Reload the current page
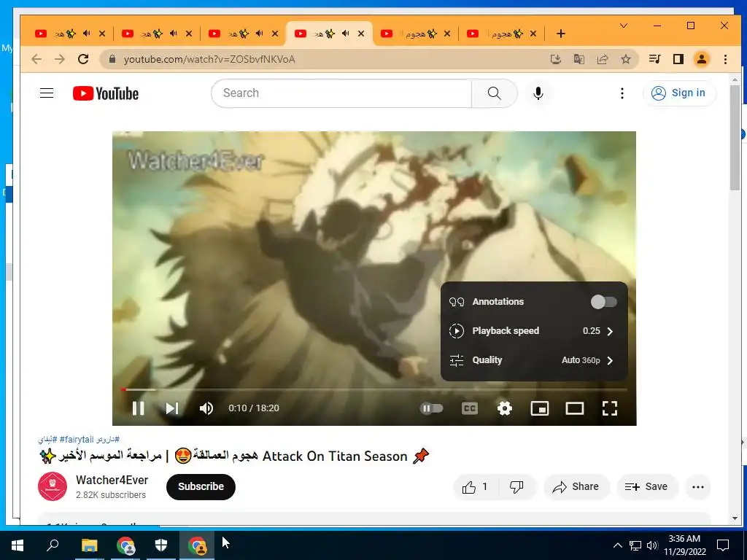The height and width of the screenshot is (560, 747). [x=83, y=59]
